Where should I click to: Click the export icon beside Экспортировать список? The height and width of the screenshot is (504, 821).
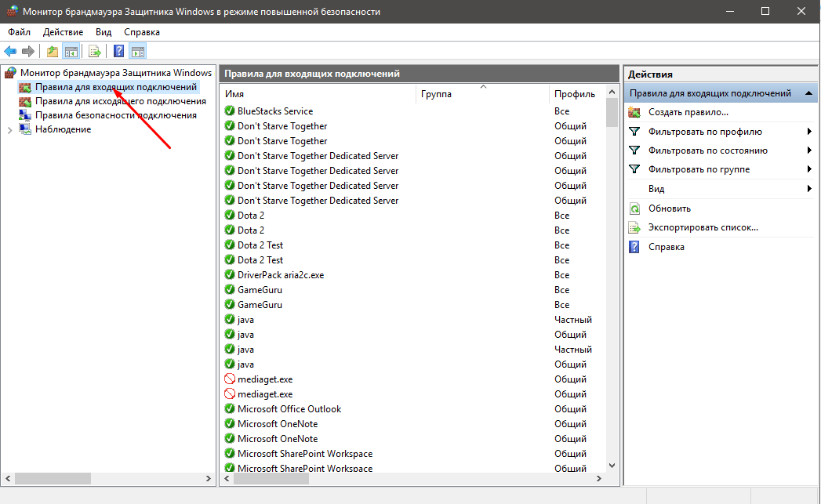(x=634, y=227)
